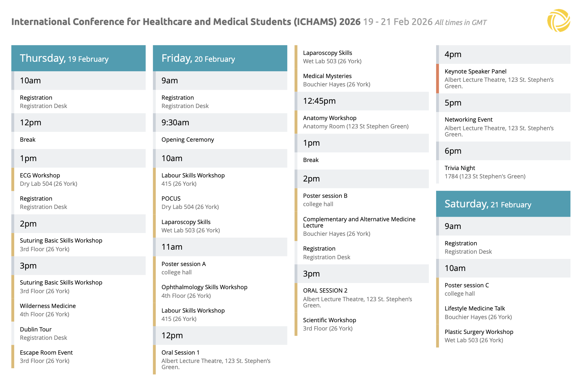
Task: Click Friday 2pm Registration entry
Action: (362, 253)
